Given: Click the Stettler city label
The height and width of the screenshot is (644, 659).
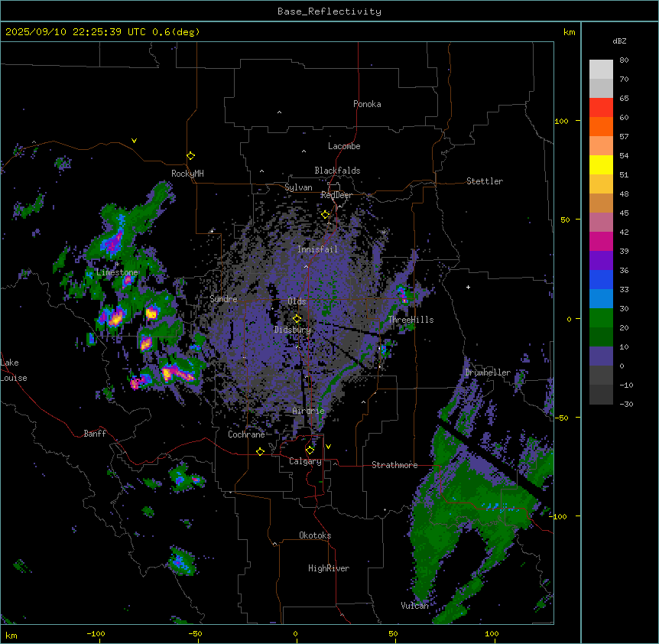Looking at the screenshot, I should pyautogui.click(x=485, y=181).
